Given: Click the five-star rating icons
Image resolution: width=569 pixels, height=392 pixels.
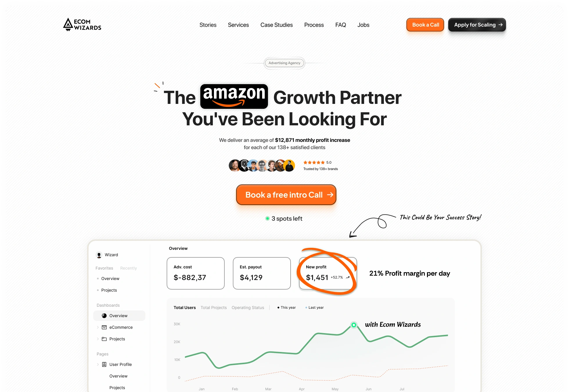Looking at the screenshot, I should (x=314, y=162).
